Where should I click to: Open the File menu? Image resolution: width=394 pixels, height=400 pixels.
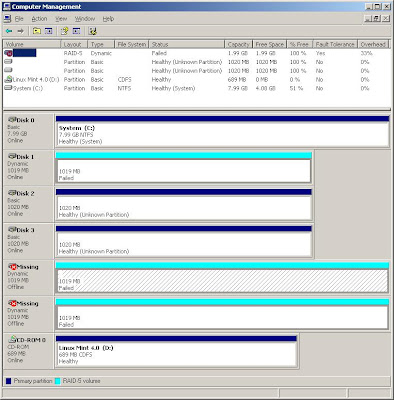[19, 19]
